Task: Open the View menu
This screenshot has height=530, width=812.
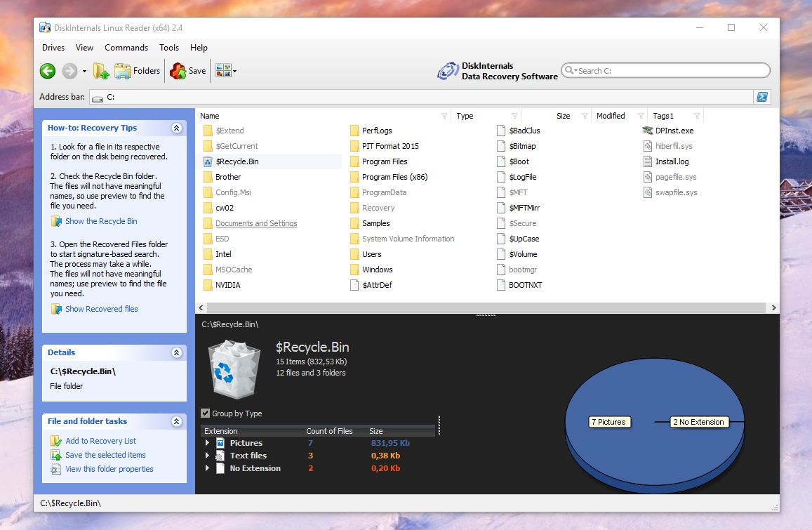Action: 84,48
